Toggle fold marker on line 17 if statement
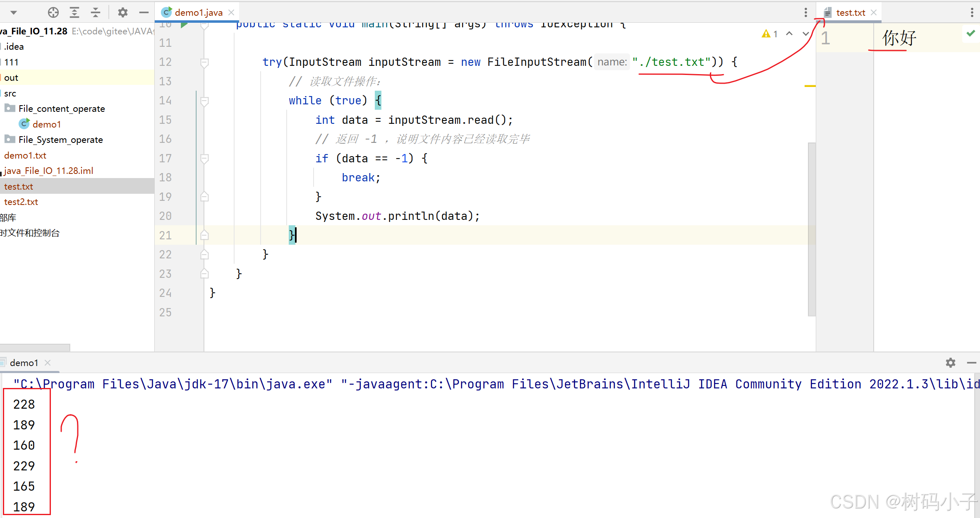The image size is (980, 518). [x=204, y=158]
